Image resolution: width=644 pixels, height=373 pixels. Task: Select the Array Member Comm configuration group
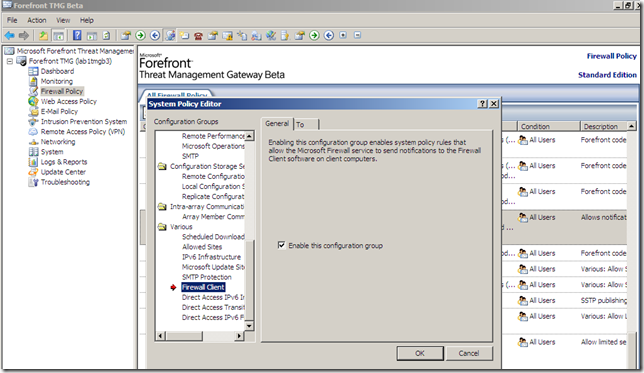[213, 216]
